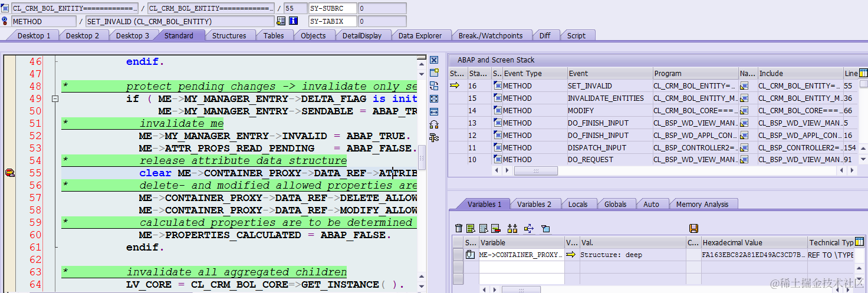Open the Structures tab
Image resolution: width=868 pixels, height=293 pixels.
[x=229, y=35]
